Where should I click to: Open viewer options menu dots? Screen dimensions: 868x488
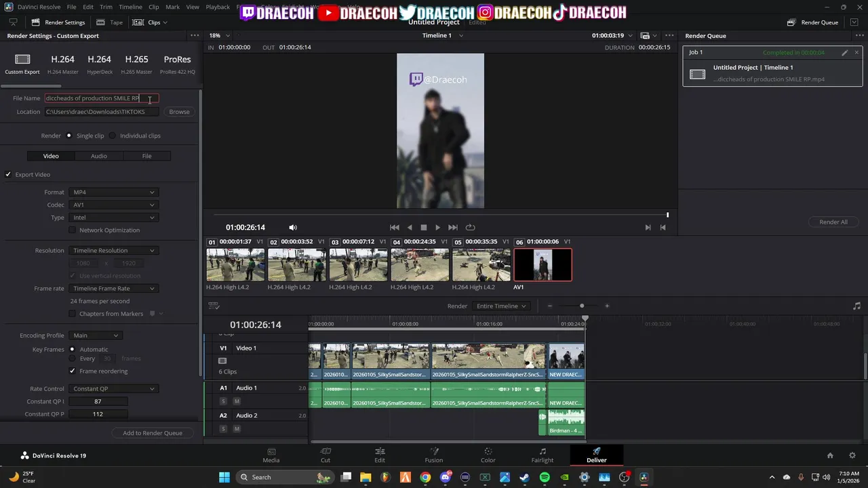(x=669, y=35)
